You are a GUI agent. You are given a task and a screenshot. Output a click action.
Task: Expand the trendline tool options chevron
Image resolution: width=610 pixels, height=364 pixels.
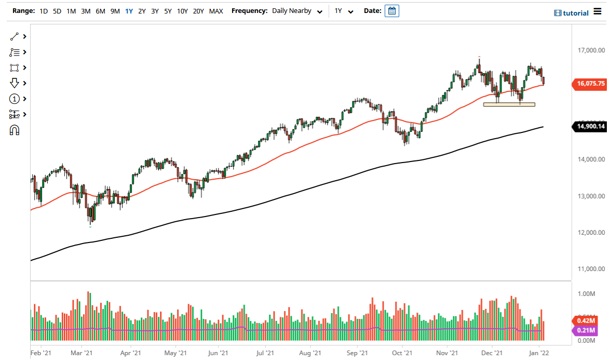[24, 36]
